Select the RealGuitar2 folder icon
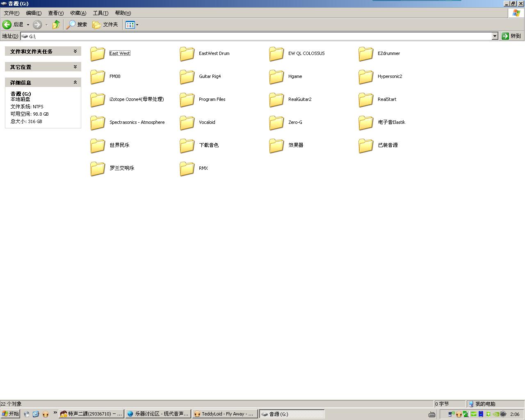The image size is (525, 420). click(x=276, y=99)
